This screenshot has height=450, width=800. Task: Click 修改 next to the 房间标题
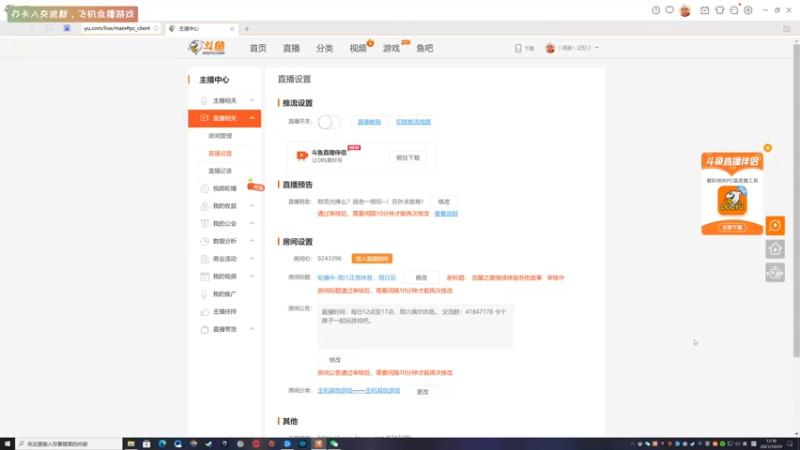tap(421, 278)
